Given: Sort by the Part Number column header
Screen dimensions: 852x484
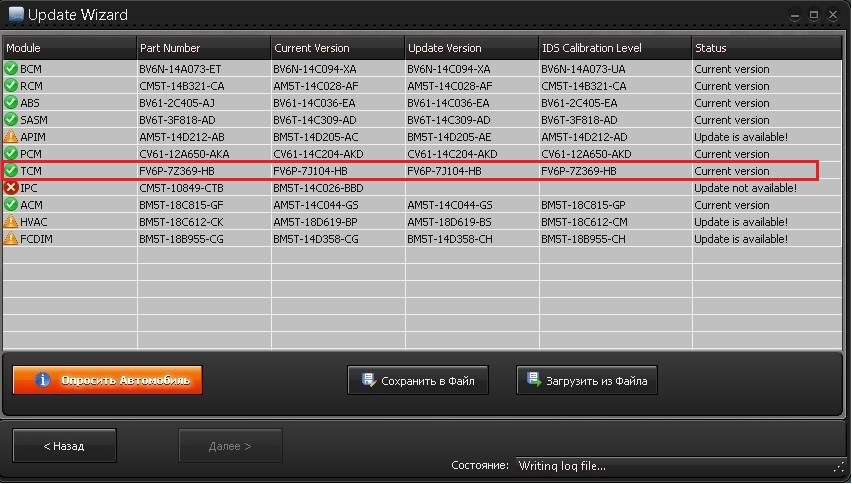Looking at the screenshot, I should 204,48.
